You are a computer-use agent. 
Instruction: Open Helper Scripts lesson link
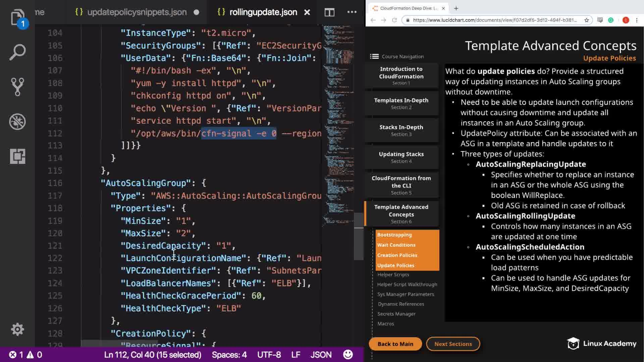[x=393, y=275]
